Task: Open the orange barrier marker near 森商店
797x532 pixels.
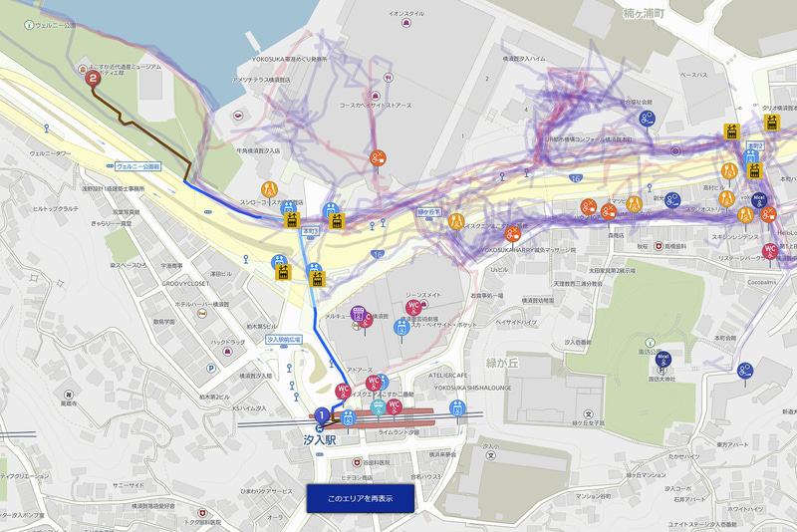Action: [609, 211]
